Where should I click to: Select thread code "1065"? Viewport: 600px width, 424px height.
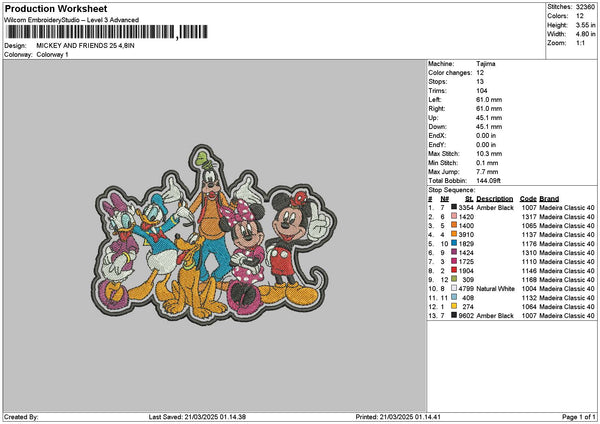point(529,225)
